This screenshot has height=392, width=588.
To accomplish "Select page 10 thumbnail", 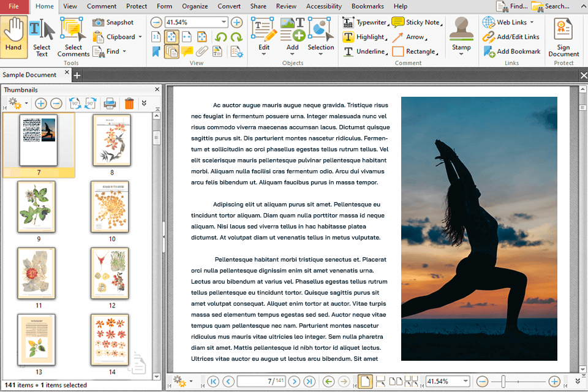I will point(110,206).
